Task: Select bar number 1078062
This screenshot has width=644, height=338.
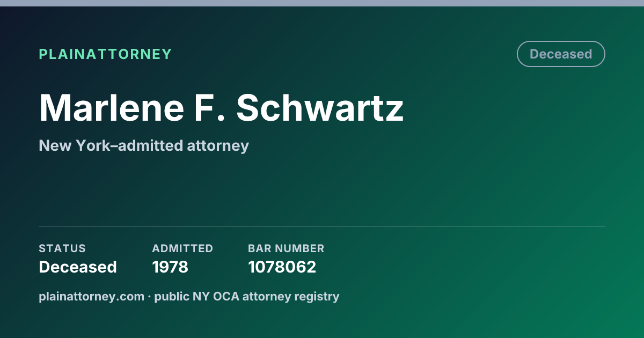Action: click(x=282, y=267)
